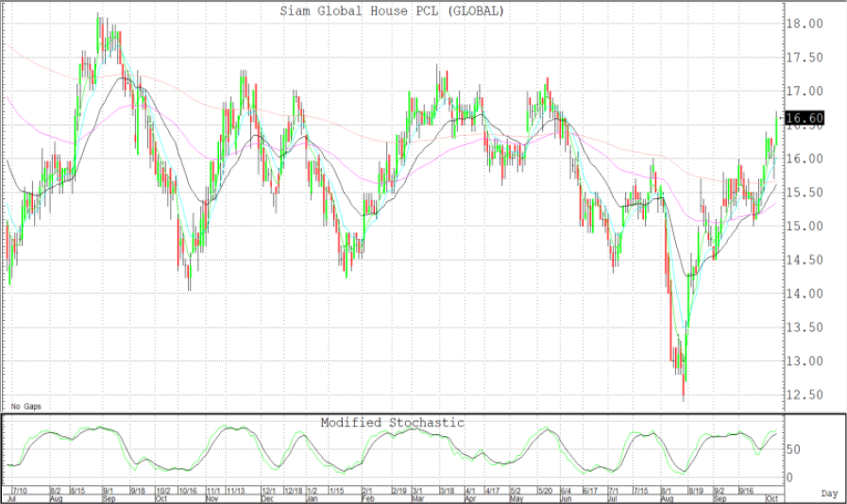Select the 12.50 price axis label
The image size is (847, 504).
click(805, 395)
